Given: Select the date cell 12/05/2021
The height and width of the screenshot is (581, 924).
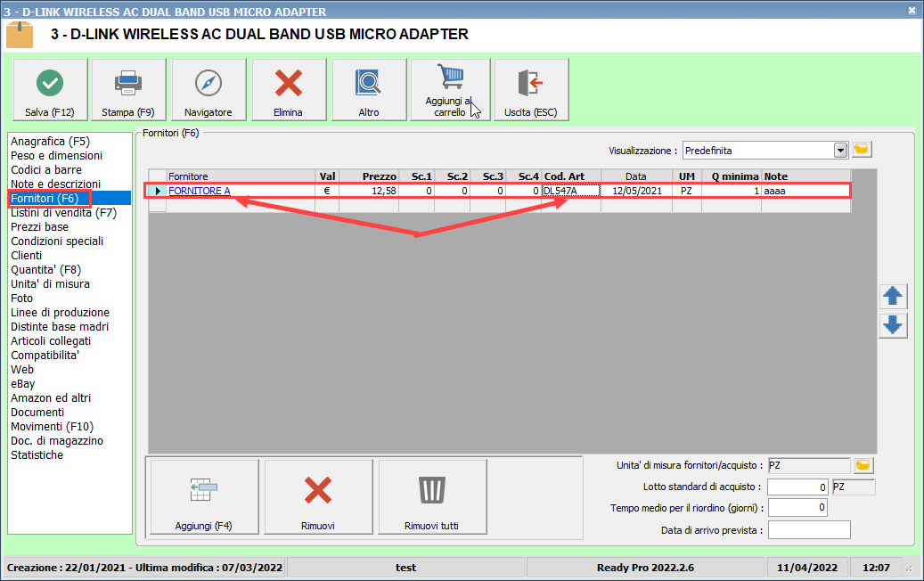Looking at the screenshot, I should click(637, 191).
